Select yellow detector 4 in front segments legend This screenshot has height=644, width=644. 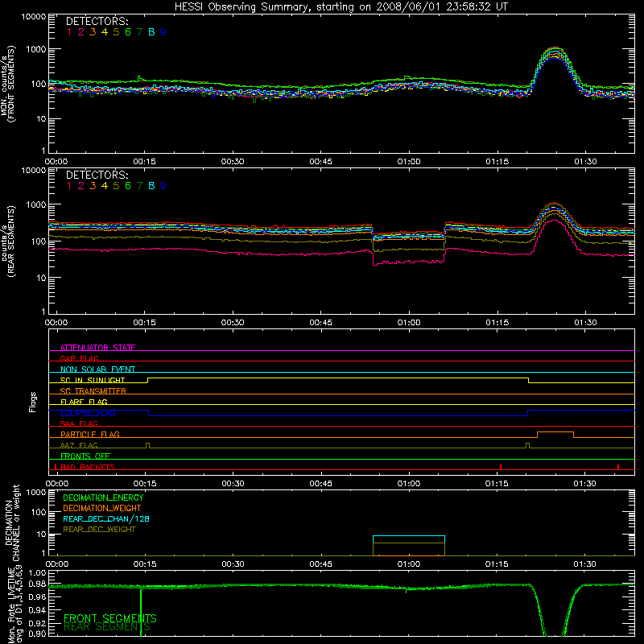point(105,32)
